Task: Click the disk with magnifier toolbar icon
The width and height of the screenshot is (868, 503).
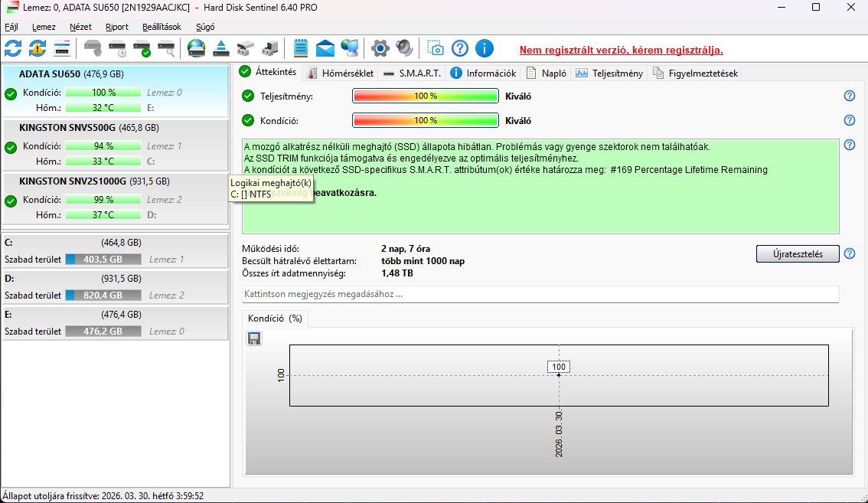Action: [166, 49]
